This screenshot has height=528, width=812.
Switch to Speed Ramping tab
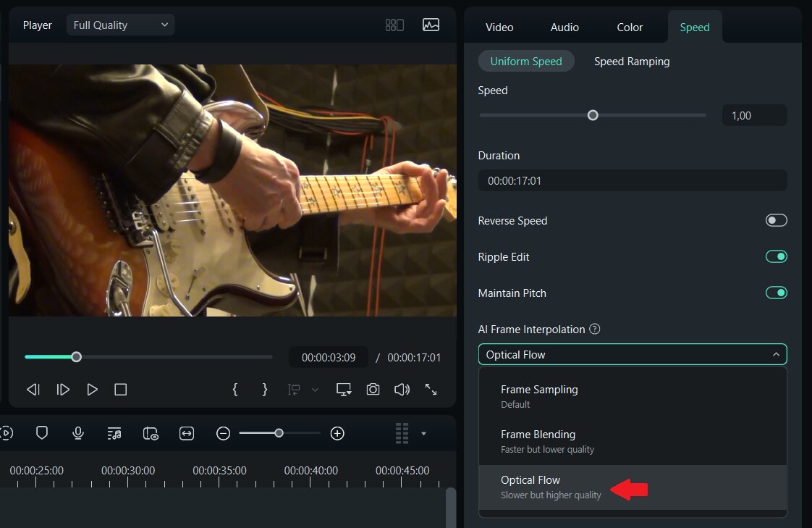[632, 61]
